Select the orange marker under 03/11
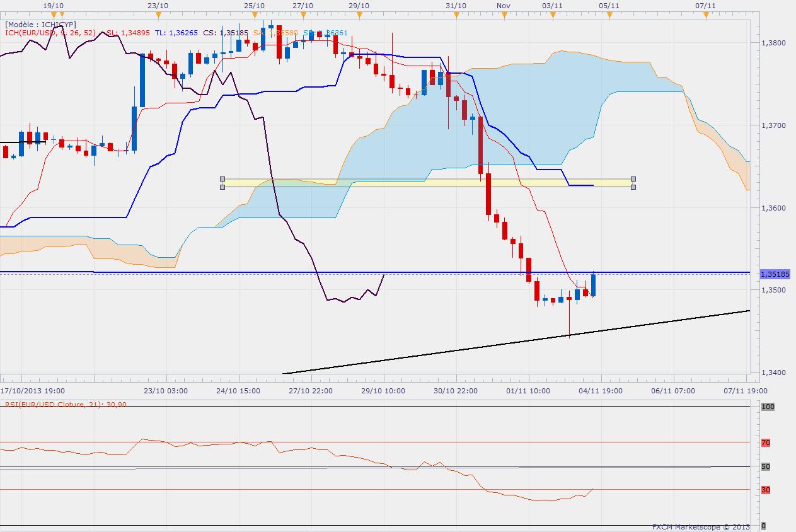Viewport: 796px width, 532px height. pos(553,14)
